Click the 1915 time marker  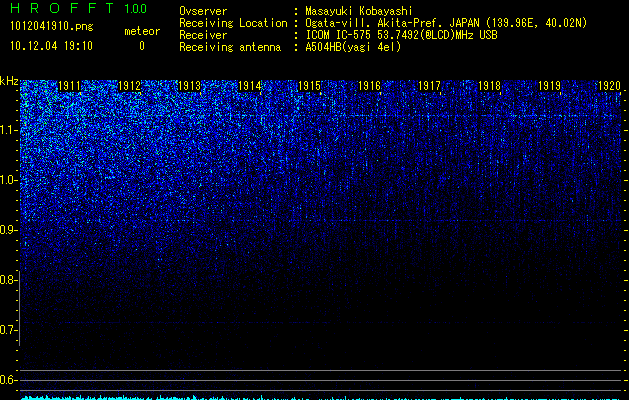[310, 86]
